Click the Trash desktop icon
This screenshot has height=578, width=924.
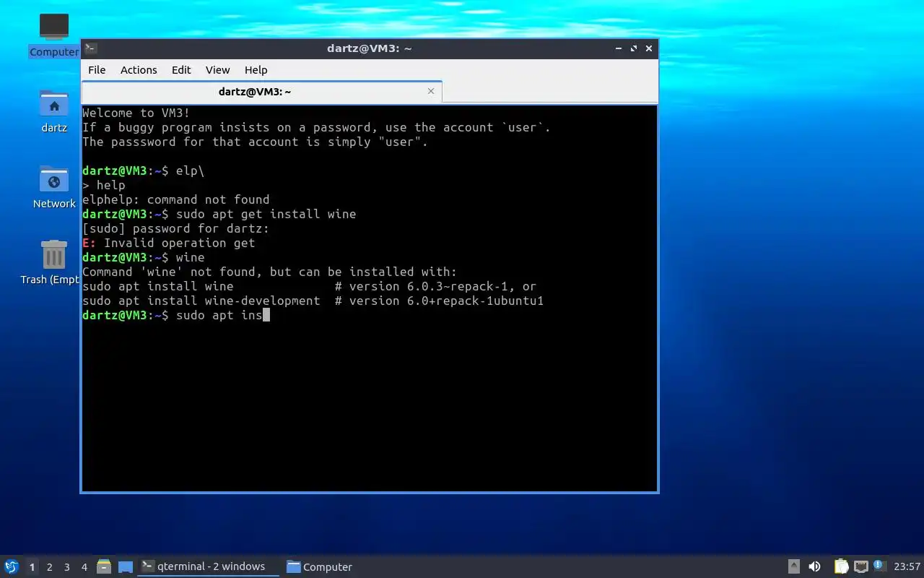51,263
